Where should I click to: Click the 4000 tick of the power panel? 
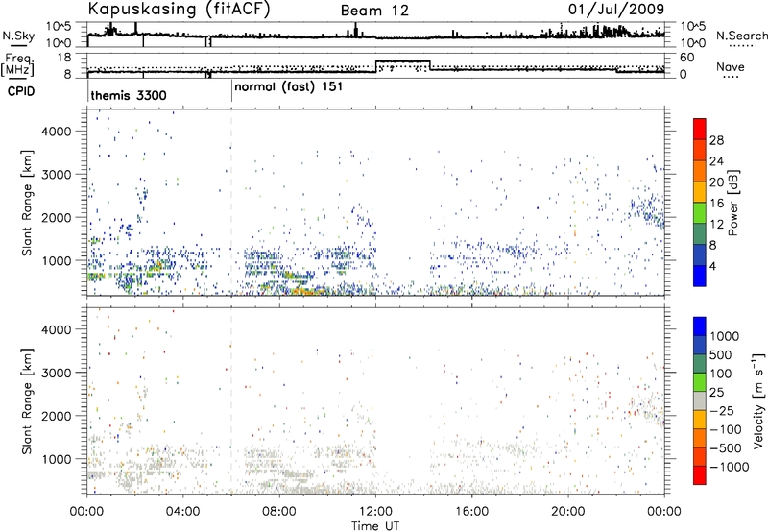click(x=56, y=132)
